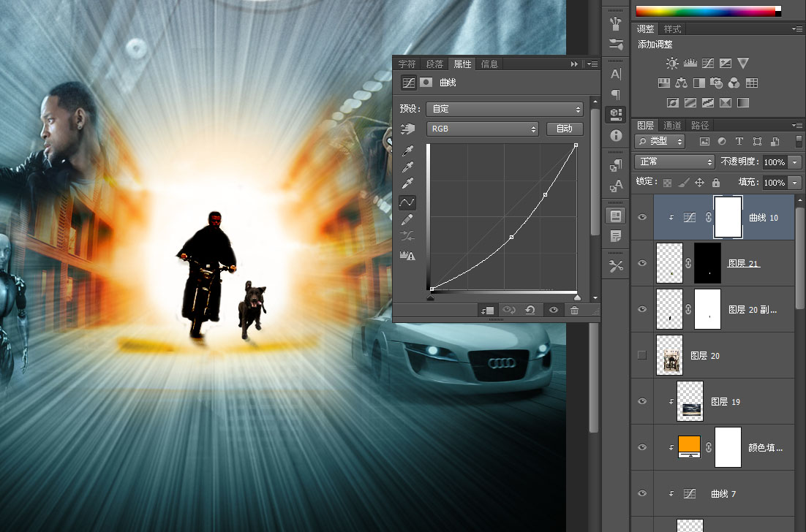Add a Hue/Saturation adjustment

(663, 83)
